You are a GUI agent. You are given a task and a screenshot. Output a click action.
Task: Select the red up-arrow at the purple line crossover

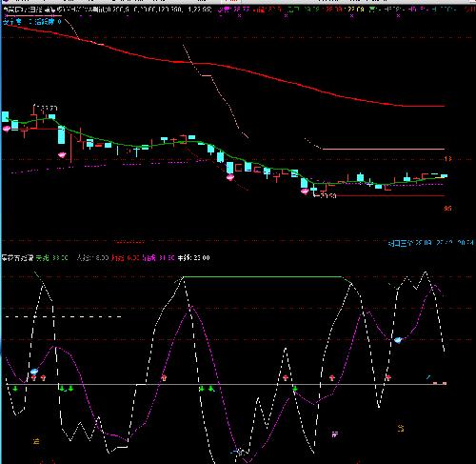coord(164,377)
